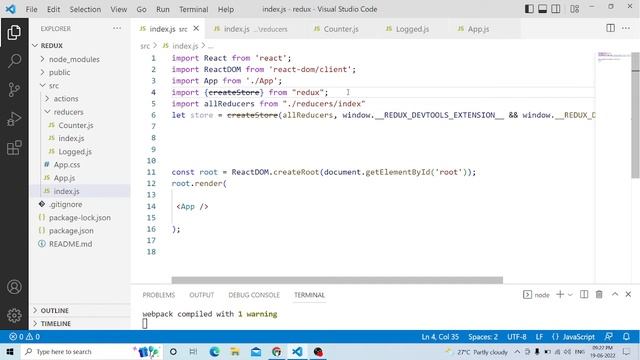Click the editor vertical scrollbar

coord(636,116)
